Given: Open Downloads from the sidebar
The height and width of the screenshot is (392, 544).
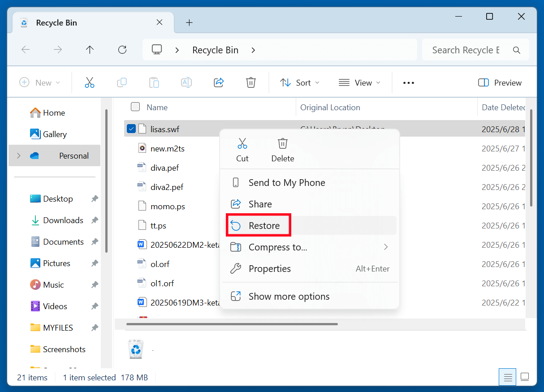Looking at the screenshot, I should pyautogui.click(x=63, y=220).
